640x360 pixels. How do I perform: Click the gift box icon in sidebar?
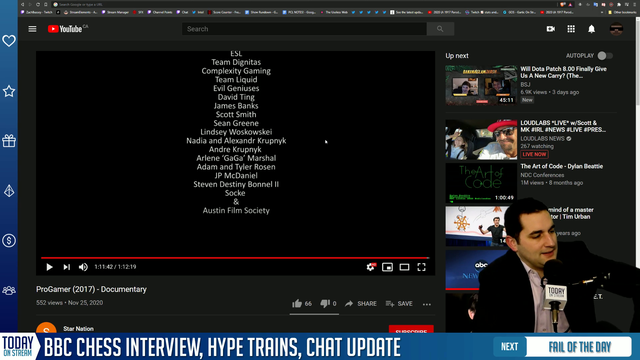[9, 141]
